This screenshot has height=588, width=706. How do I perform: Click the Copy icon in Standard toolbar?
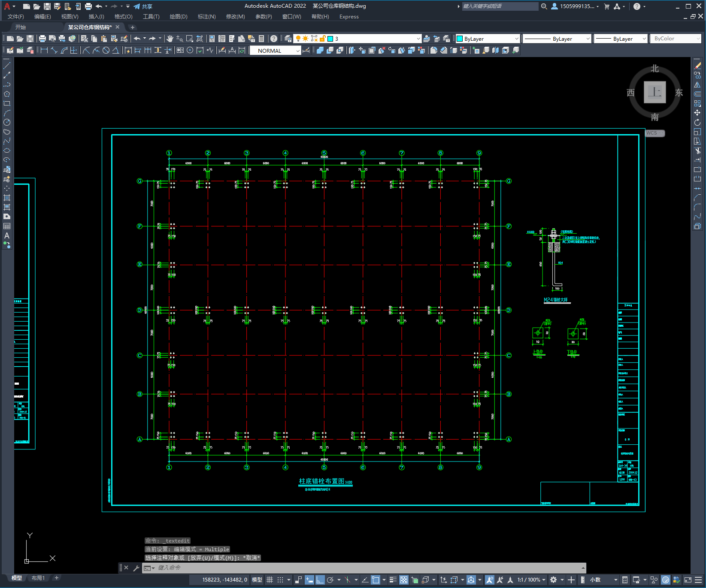[x=94, y=39]
